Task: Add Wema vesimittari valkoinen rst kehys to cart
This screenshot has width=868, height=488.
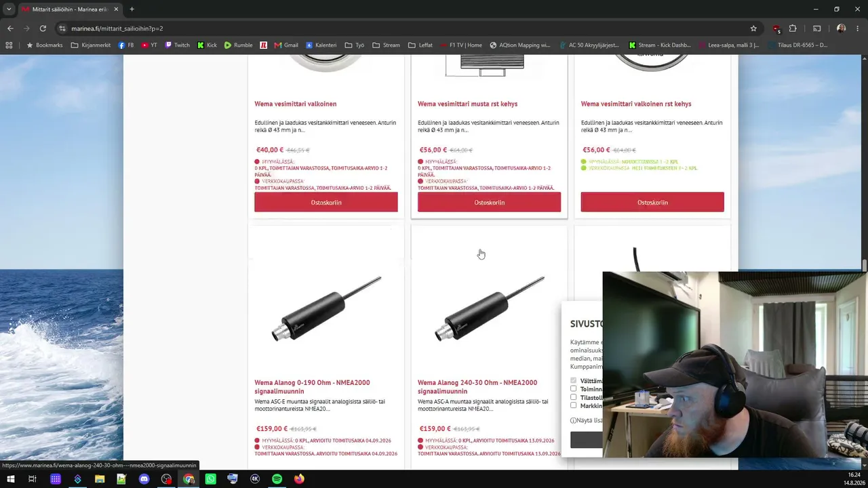Action: point(652,203)
